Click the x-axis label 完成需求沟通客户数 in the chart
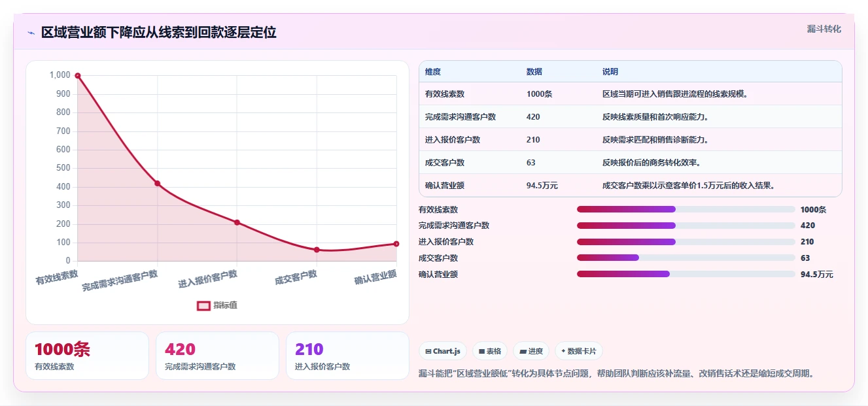The image size is (868, 406). tap(120, 280)
